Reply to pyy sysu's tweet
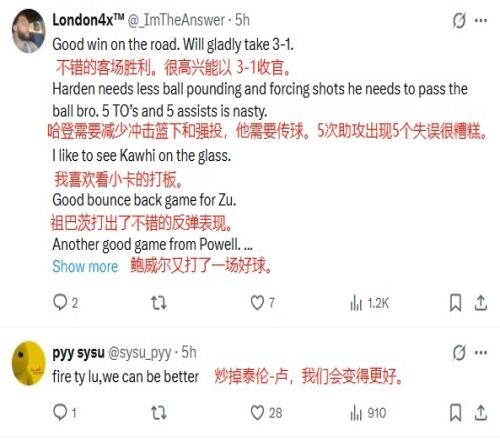The image size is (500, 440). pos(65,413)
